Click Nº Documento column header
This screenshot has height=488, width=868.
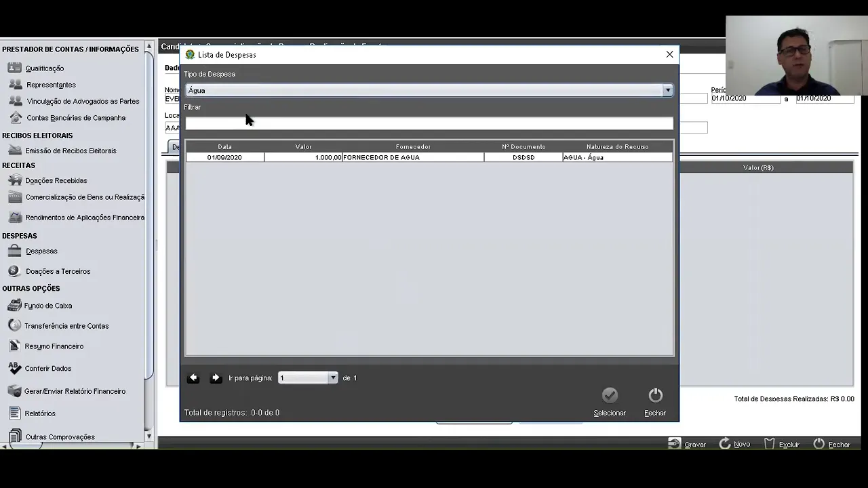[x=524, y=146]
